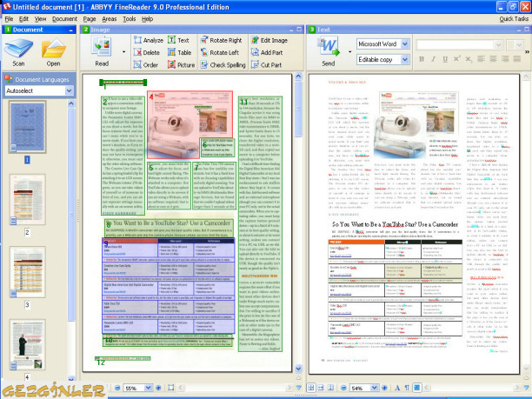532x399 pixels.
Task: Open the Tools menu
Action: (x=129, y=19)
